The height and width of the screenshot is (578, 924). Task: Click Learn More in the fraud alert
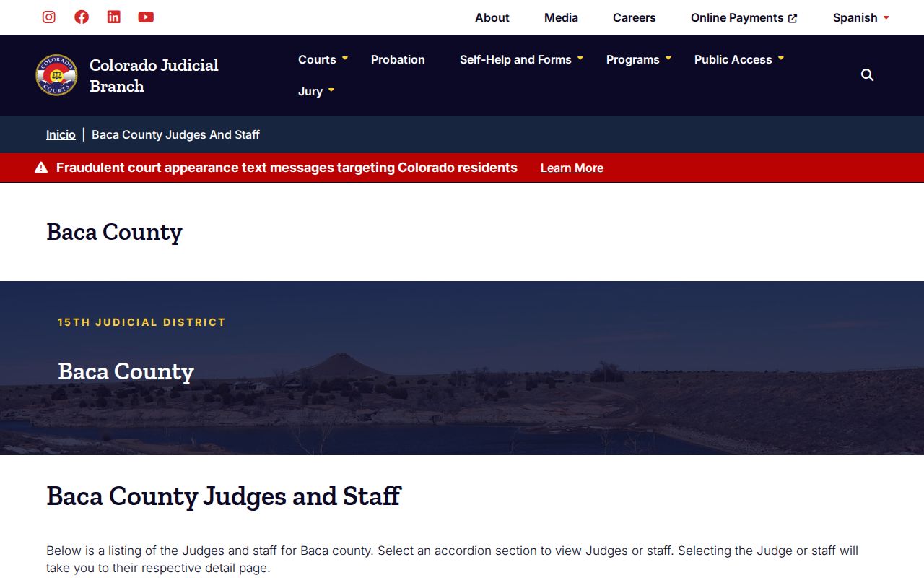572,168
